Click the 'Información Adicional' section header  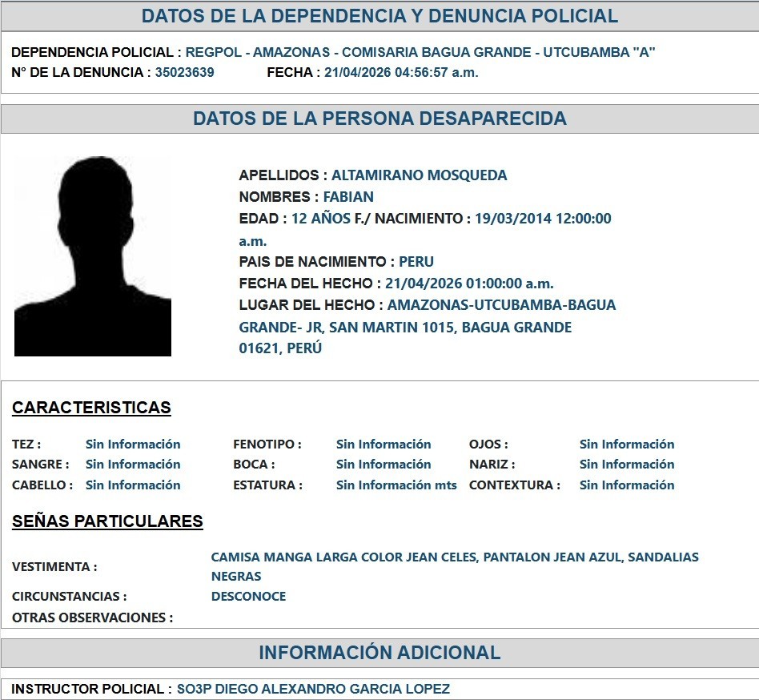click(x=379, y=653)
